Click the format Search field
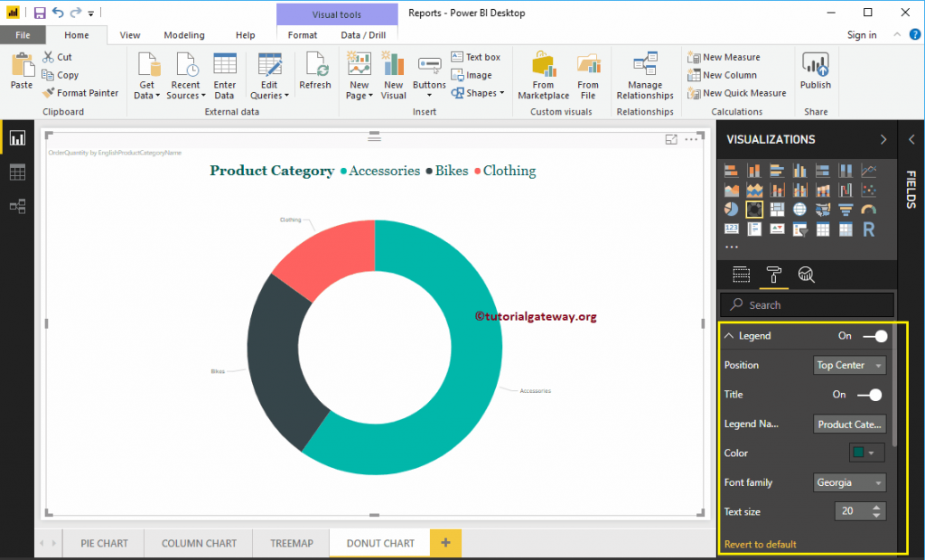Viewport: 925px width, 560px height. click(807, 305)
